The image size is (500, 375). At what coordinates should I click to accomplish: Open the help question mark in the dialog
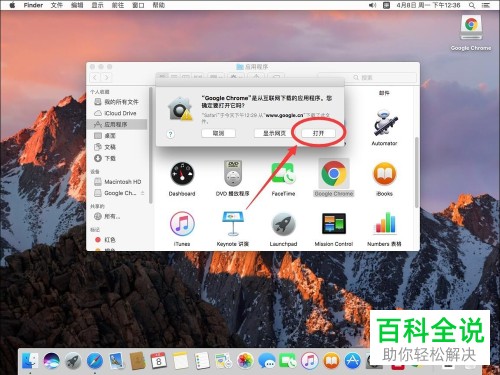click(170, 134)
